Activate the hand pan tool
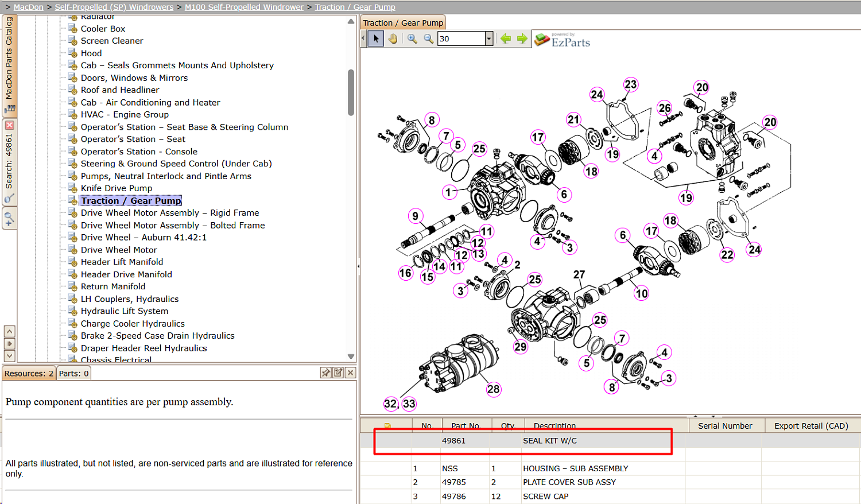This screenshot has width=861, height=504. [x=393, y=38]
